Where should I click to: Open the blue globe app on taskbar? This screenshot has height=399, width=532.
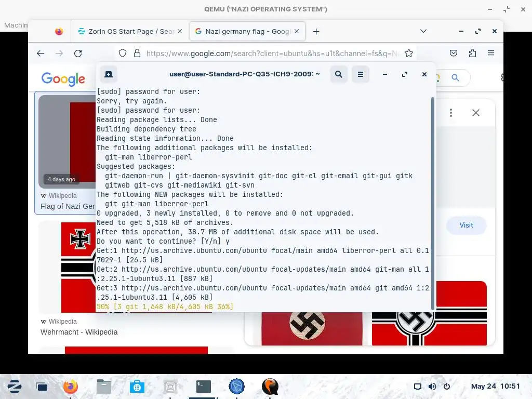[x=236, y=387]
